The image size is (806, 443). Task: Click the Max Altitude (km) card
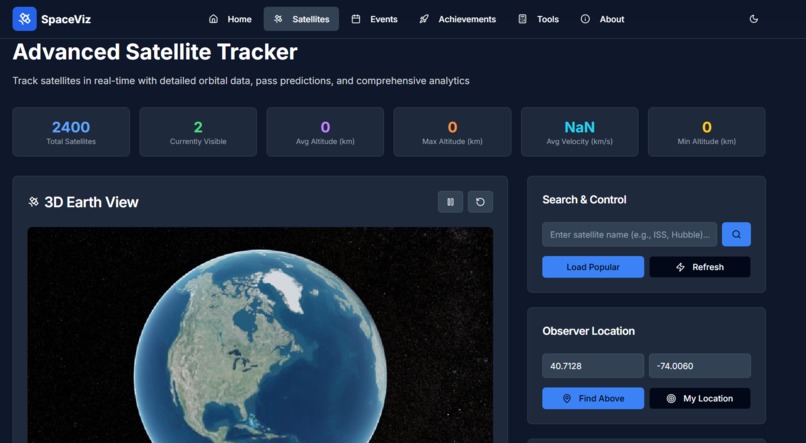click(x=452, y=132)
